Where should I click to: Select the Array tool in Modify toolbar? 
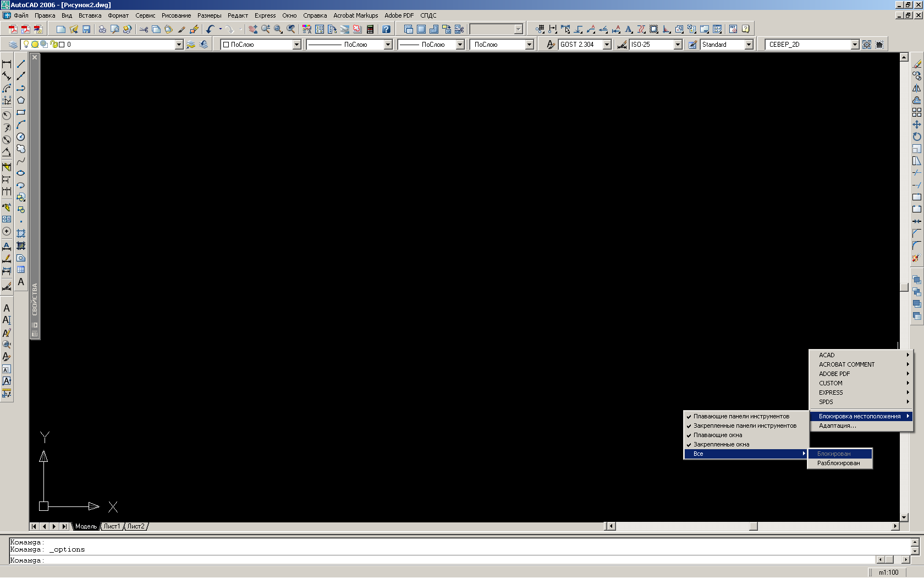[x=917, y=112]
